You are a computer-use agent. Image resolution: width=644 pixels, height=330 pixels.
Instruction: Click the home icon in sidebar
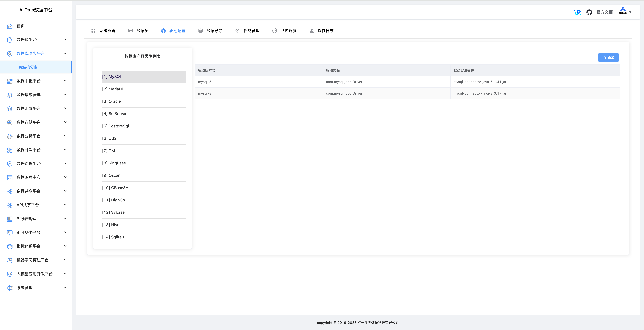tap(10, 26)
